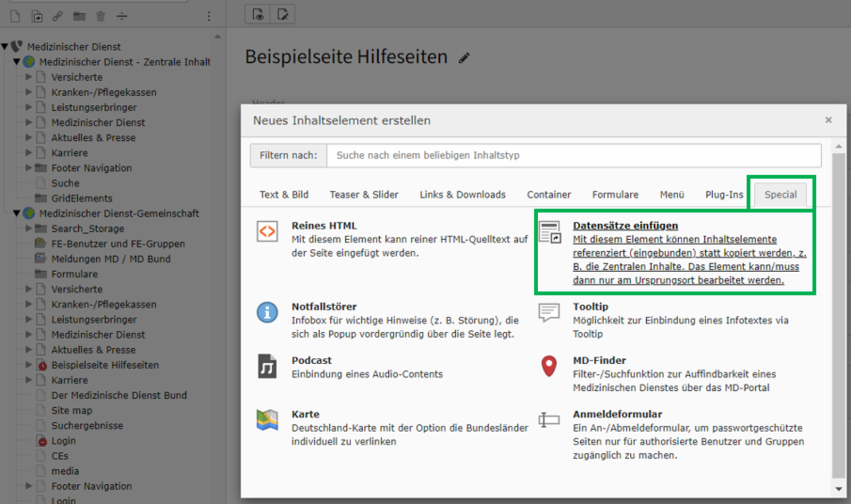Select the Special tab
Viewport: 851px width, 504px height.
click(781, 195)
